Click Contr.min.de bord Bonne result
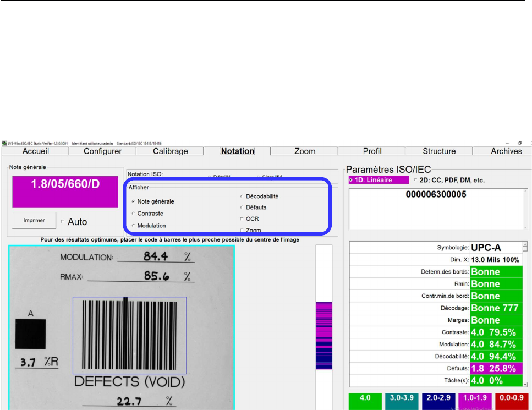The image size is (532, 410). point(496,296)
